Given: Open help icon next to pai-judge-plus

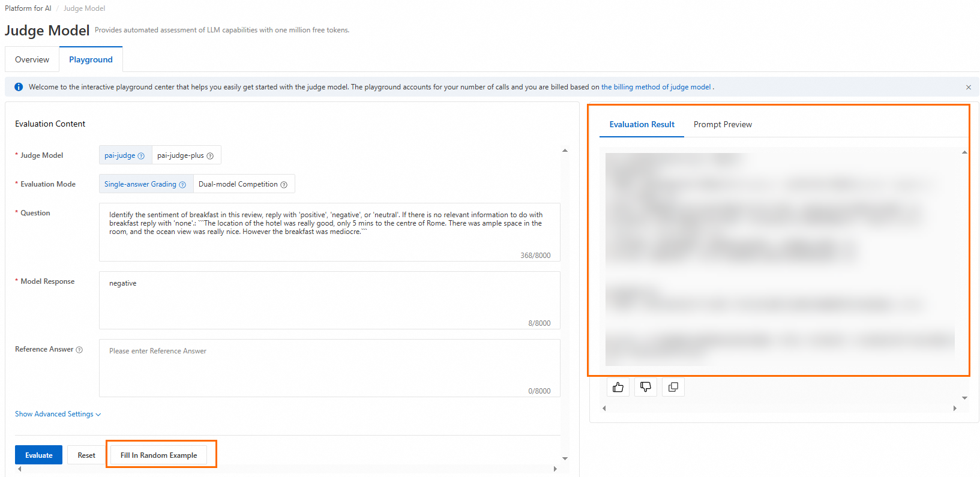Looking at the screenshot, I should (x=210, y=156).
